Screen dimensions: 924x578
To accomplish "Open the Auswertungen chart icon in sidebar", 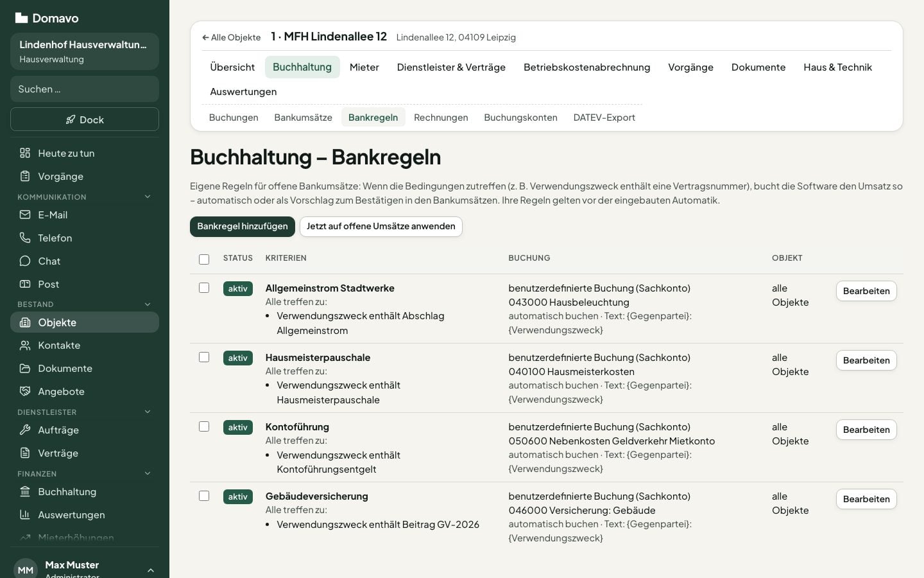I will pos(25,515).
